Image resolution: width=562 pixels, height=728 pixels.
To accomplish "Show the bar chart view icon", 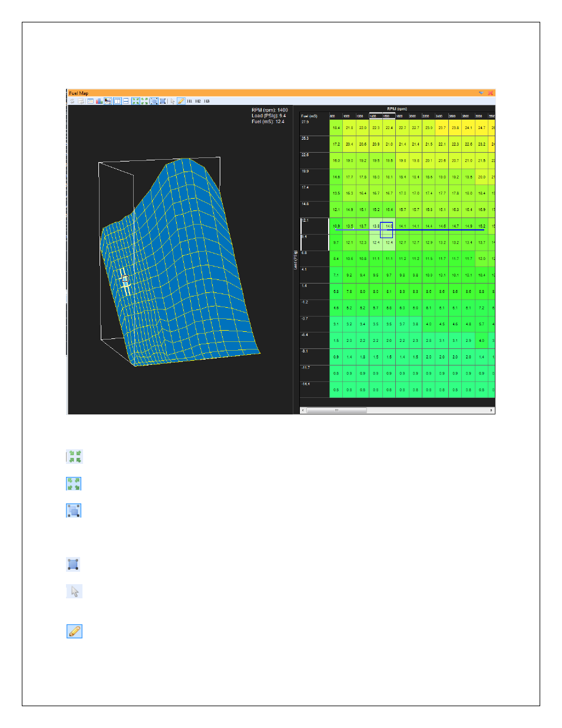I will coord(99,101).
